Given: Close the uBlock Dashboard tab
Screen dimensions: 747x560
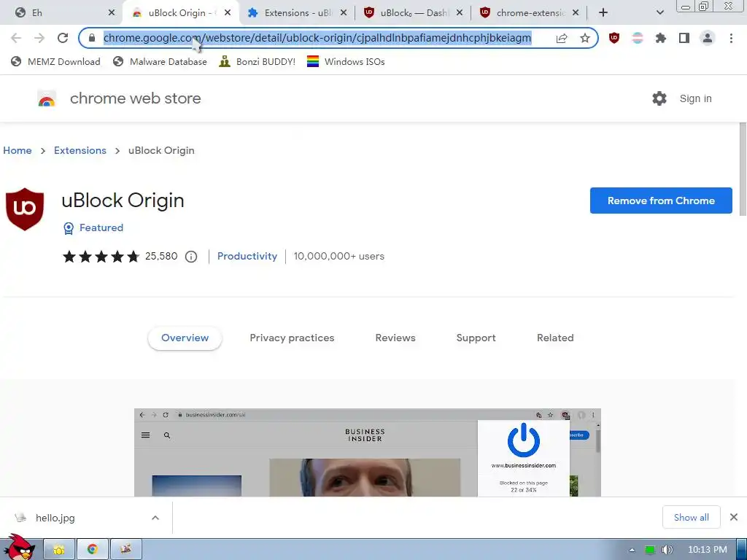Looking at the screenshot, I should tap(460, 13).
